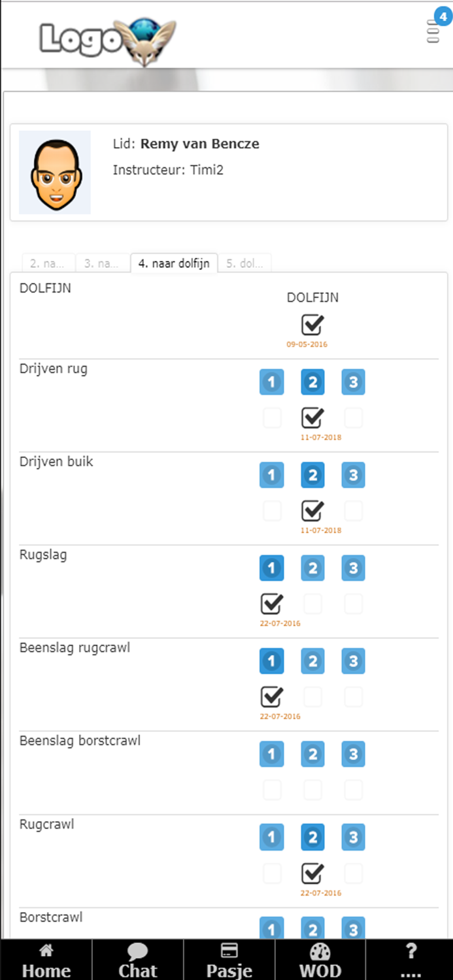
Task: Select level 2 badge for Rugcrawl
Action: click(312, 837)
